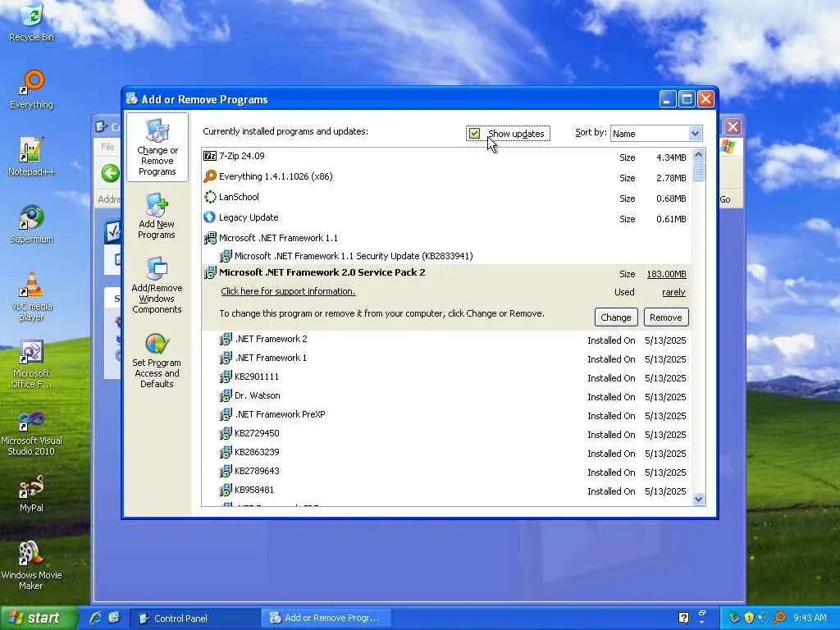The height and width of the screenshot is (630, 840).
Task: Launch Windows Movie Maker shortcut
Action: click(31, 566)
